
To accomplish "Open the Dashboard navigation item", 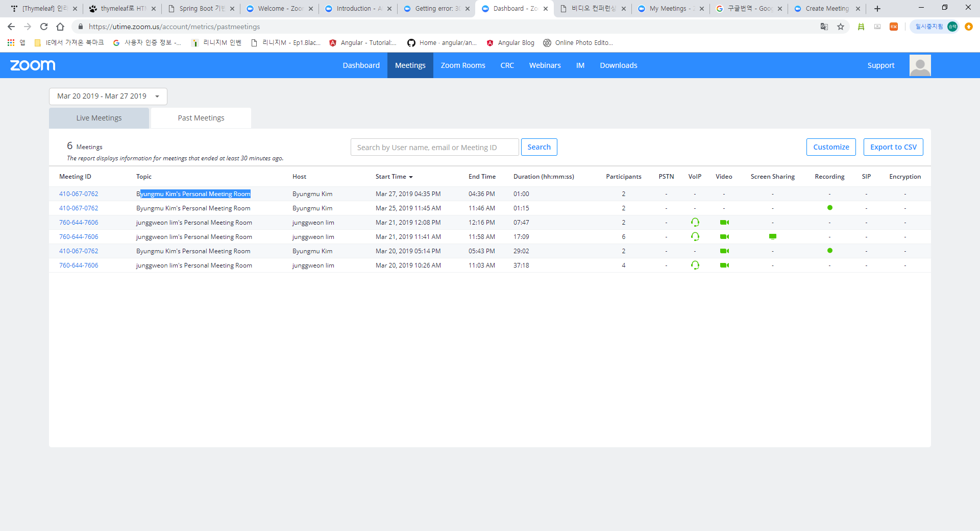I will pos(361,65).
